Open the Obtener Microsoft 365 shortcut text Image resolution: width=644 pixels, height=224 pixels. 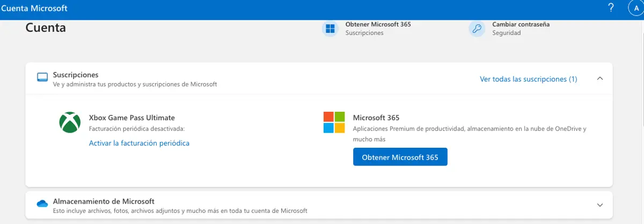point(378,24)
